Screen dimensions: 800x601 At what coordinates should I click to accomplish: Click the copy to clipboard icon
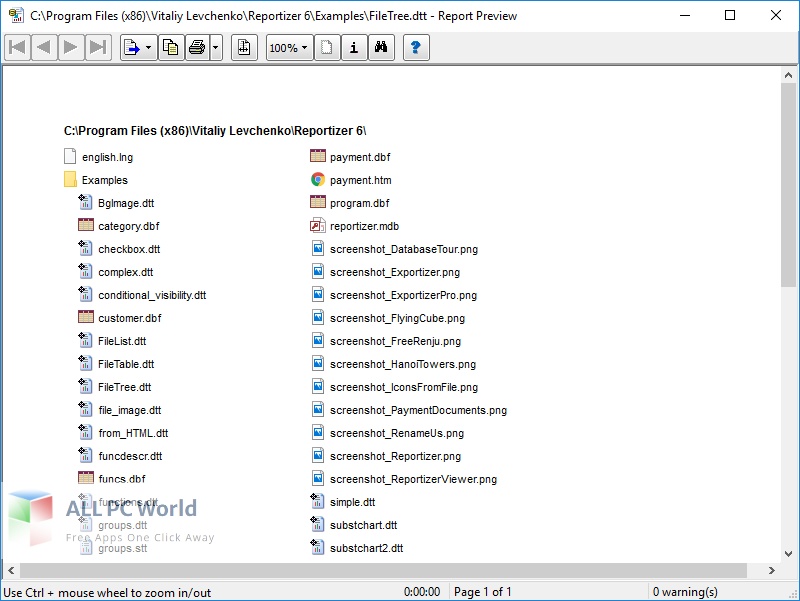click(170, 48)
